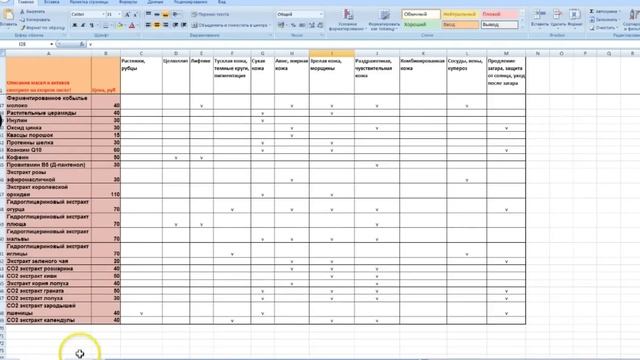Decrease decimal places

320,25
